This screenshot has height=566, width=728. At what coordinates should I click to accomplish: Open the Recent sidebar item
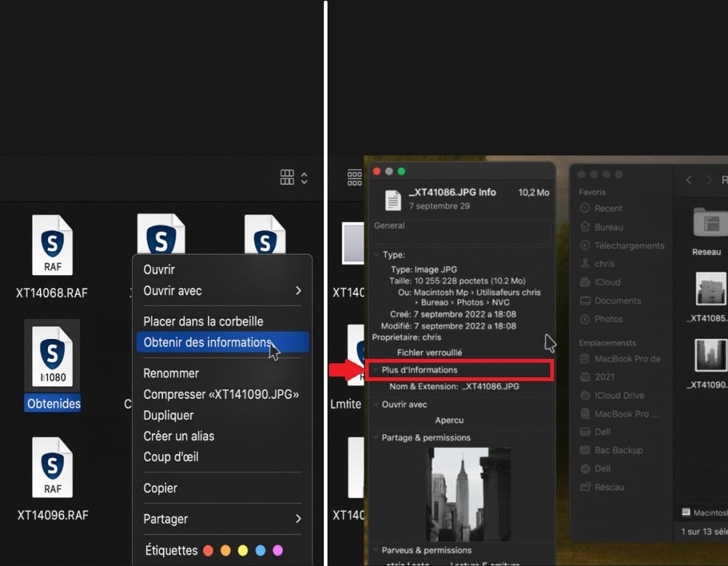click(608, 209)
